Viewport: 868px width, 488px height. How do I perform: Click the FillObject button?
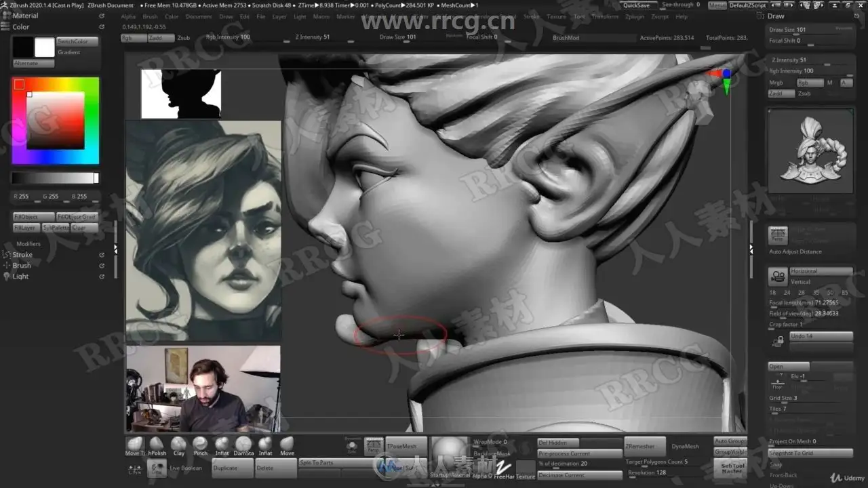click(x=34, y=217)
